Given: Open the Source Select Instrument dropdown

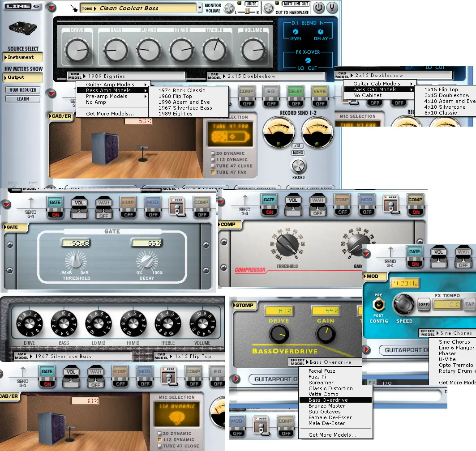Looking at the screenshot, I should pyautogui.click(x=23, y=57).
